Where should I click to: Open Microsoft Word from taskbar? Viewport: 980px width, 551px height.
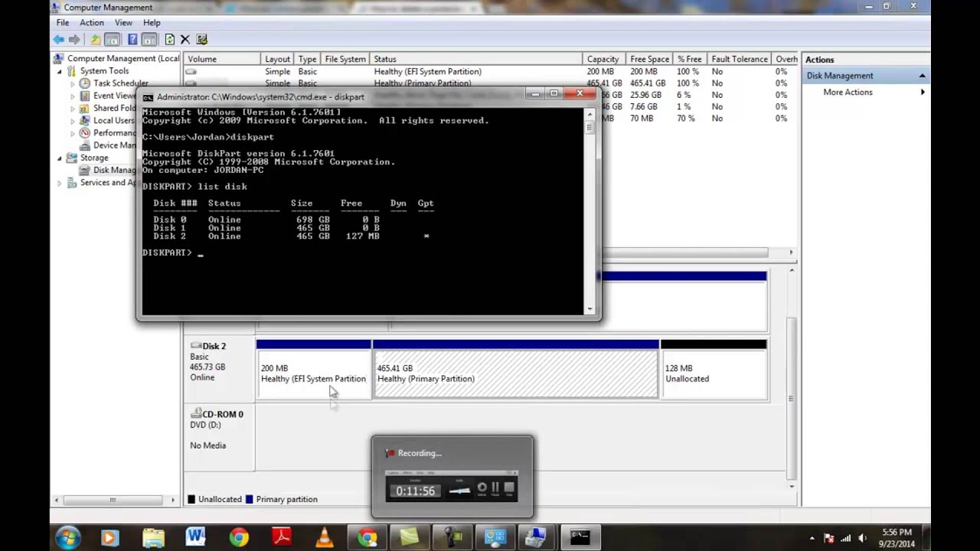click(x=195, y=538)
